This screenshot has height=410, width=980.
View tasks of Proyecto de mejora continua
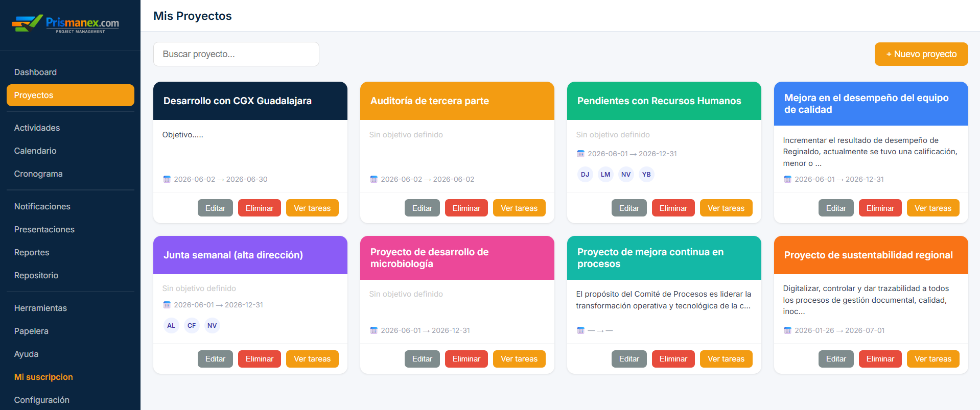726,359
